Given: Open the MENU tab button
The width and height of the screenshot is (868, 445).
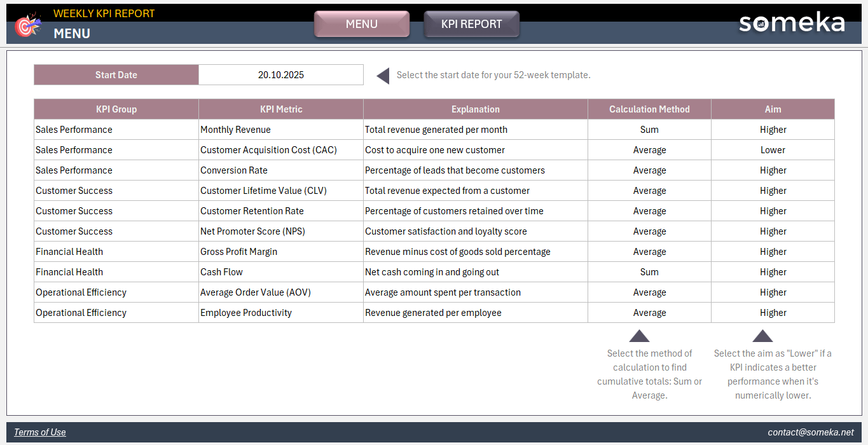Looking at the screenshot, I should (362, 24).
